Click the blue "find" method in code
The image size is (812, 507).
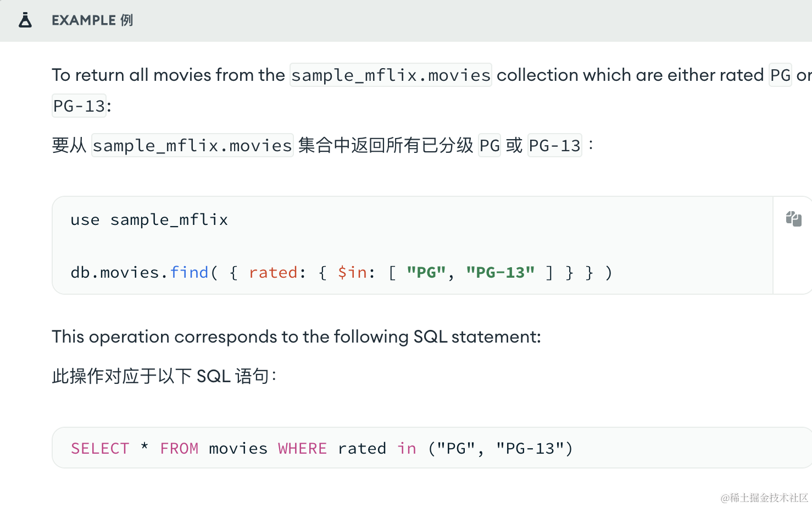click(x=189, y=272)
